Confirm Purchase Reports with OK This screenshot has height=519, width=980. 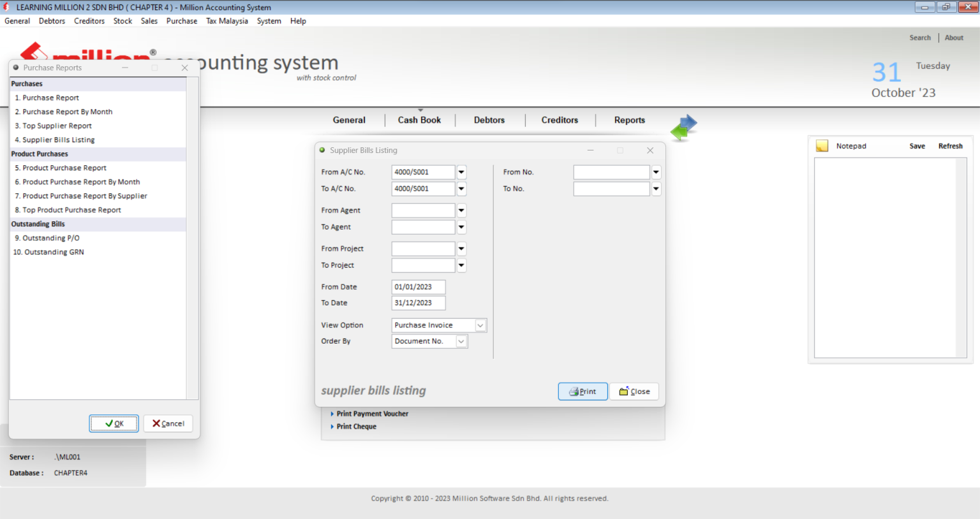click(114, 423)
